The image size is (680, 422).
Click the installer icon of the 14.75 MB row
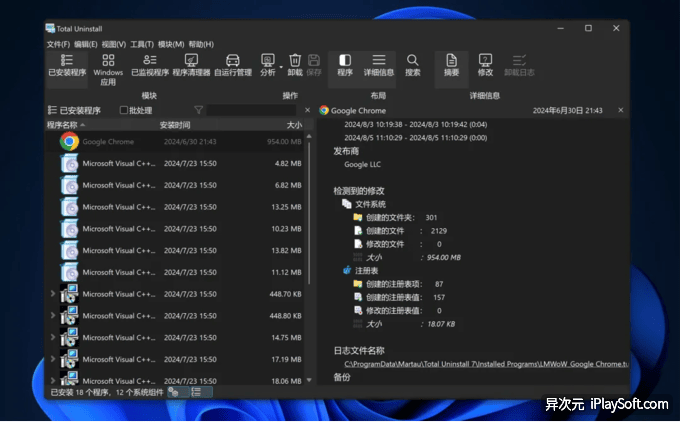pos(69,337)
